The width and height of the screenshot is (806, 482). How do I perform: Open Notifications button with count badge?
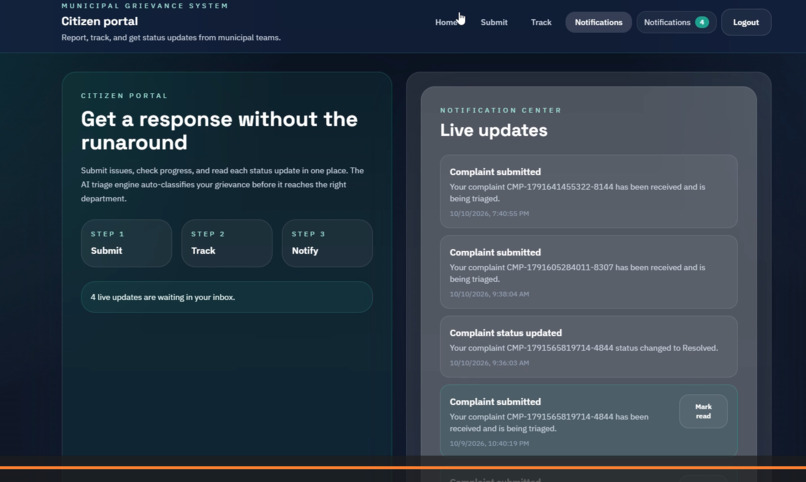point(676,23)
